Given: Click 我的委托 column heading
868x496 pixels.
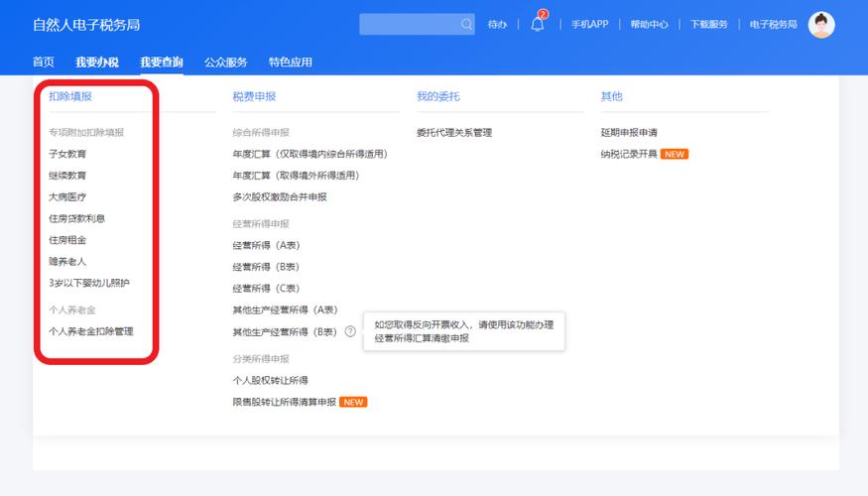Looking at the screenshot, I should pyautogui.click(x=438, y=96).
